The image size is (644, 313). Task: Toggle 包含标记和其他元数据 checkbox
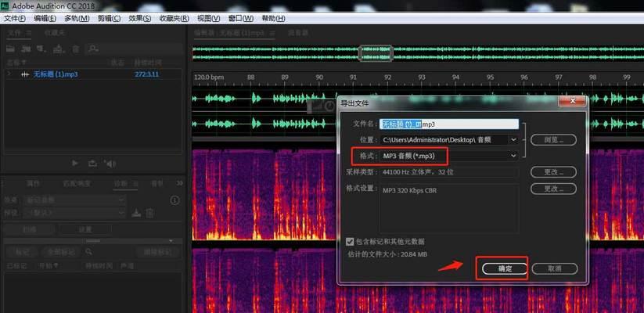pos(350,242)
